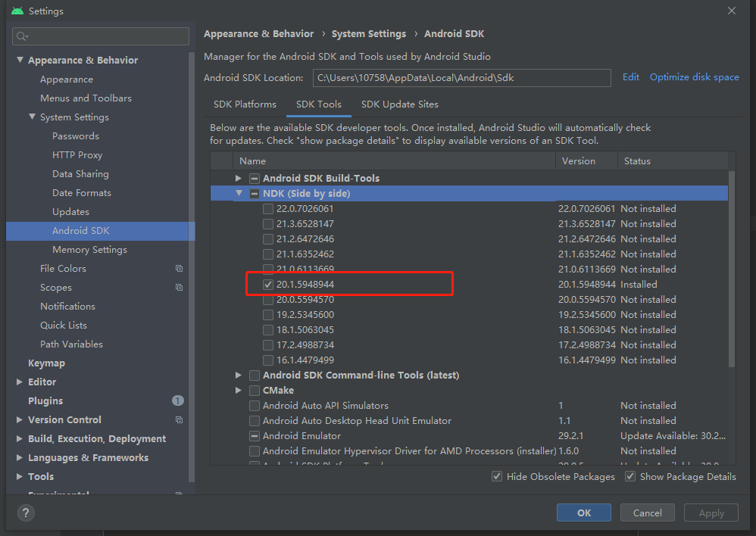Click the project-level icon beside Version Control
This screenshot has height=536, width=756.
(179, 420)
